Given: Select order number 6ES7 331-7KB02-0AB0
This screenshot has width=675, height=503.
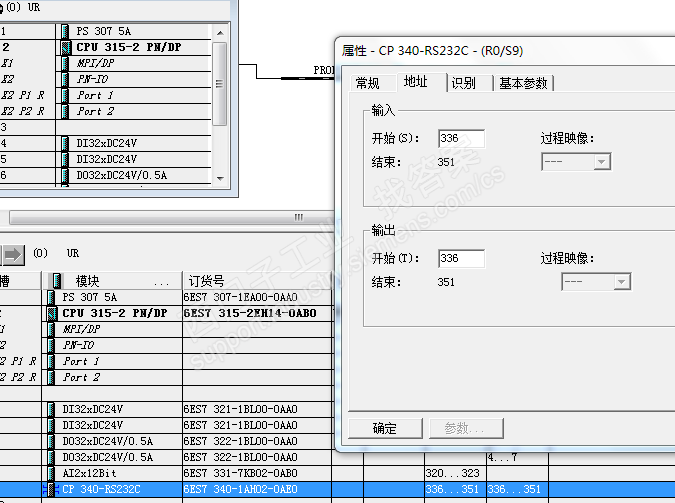Looking at the screenshot, I should 240,473.
